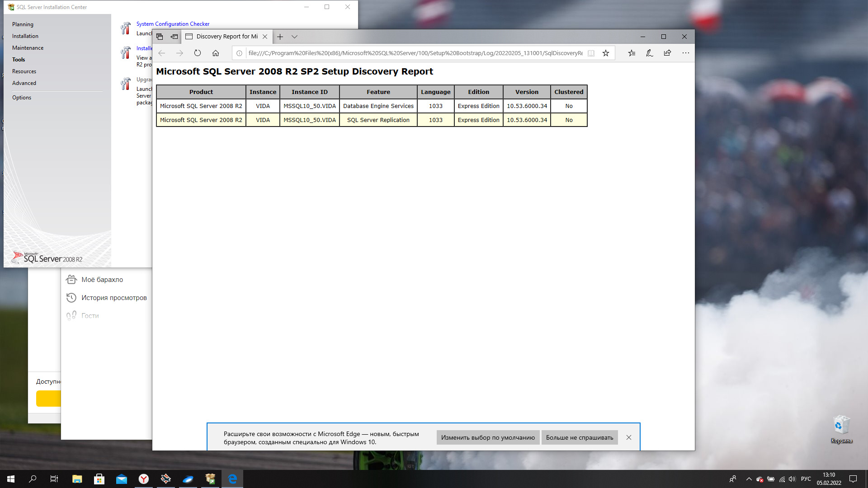Open volume control in system tray

coord(792,479)
